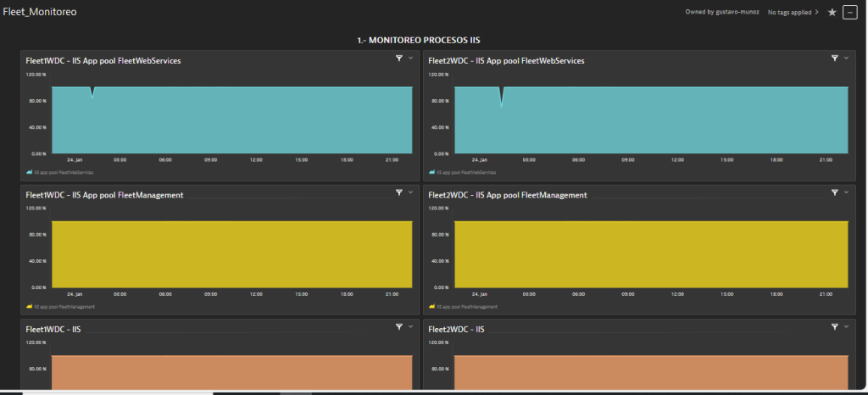
Task: Expand chevron menu on Fleet1WDC FleetManagement tile
Action: coord(411,192)
